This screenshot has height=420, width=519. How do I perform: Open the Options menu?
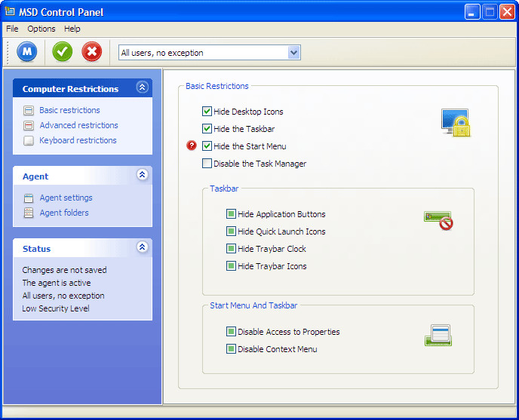tap(41, 29)
